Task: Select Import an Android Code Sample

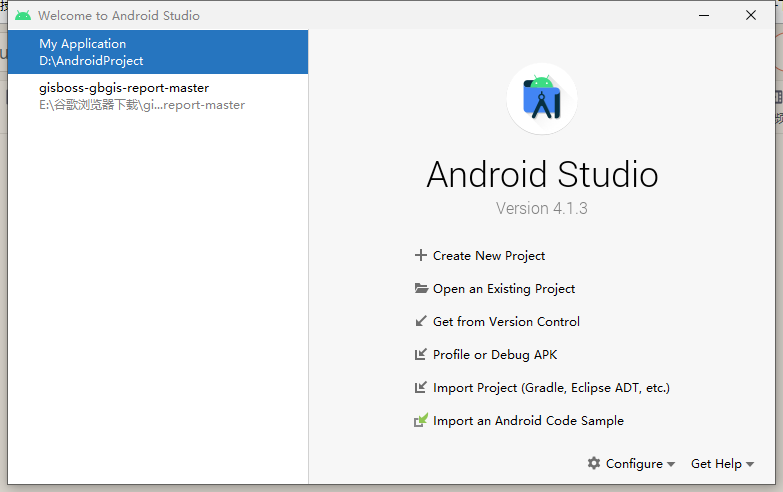Action: tap(528, 421)
